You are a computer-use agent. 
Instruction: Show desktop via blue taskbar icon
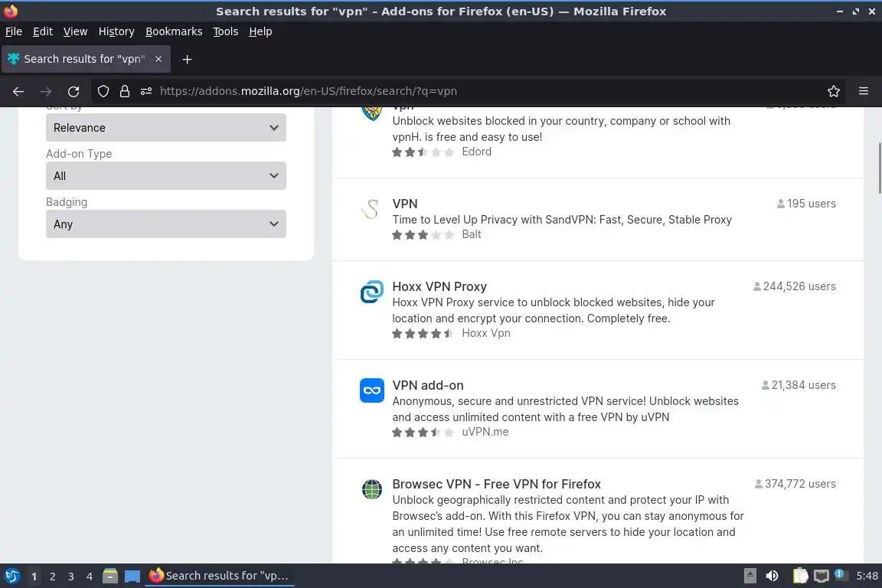[132, 577]
